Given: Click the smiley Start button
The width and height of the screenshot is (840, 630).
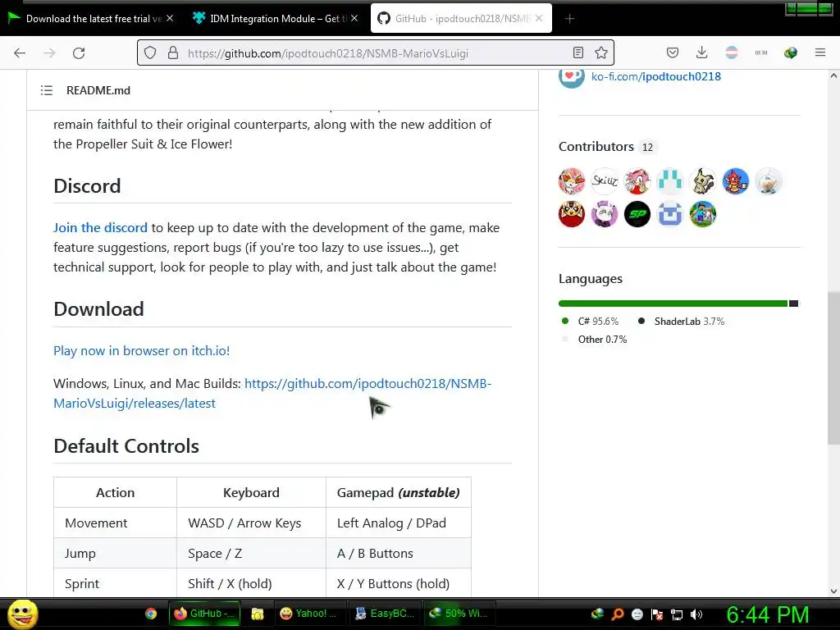Looking at the screenshot, I should point(22,614).
